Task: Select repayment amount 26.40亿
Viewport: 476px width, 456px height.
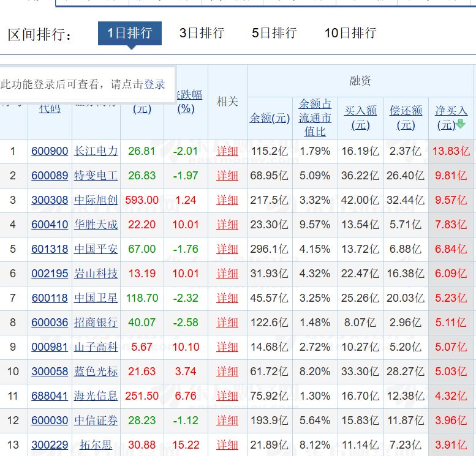Action: click(x=406, y=176)
